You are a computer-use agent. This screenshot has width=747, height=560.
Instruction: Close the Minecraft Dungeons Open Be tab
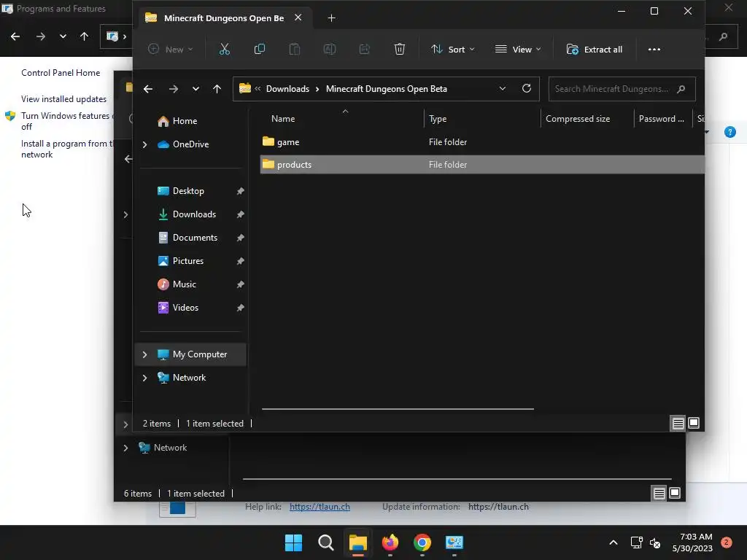pyautogui.click(x=298, y=17)
